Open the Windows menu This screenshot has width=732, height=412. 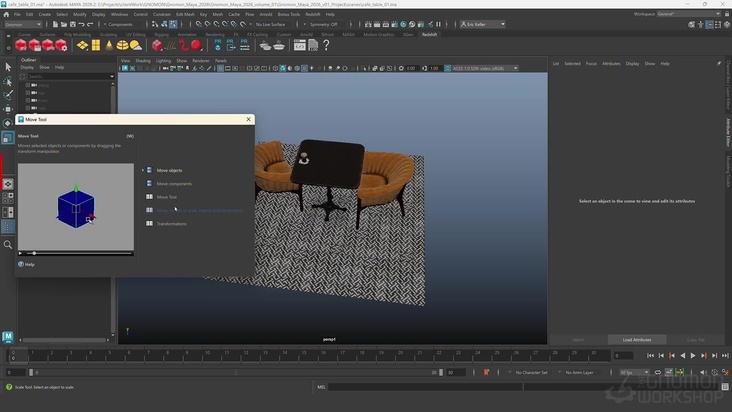(120, 14)
